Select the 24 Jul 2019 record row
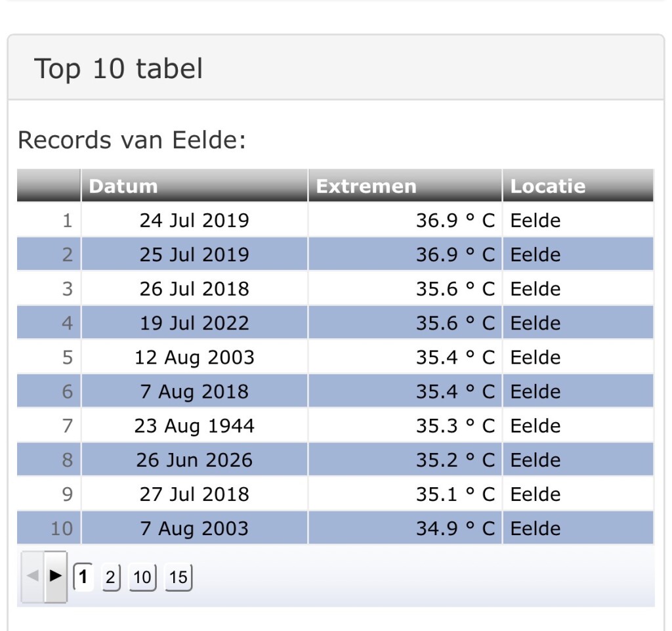The height and width of the screenshot is (631, 672). click(x=335, y=220)
